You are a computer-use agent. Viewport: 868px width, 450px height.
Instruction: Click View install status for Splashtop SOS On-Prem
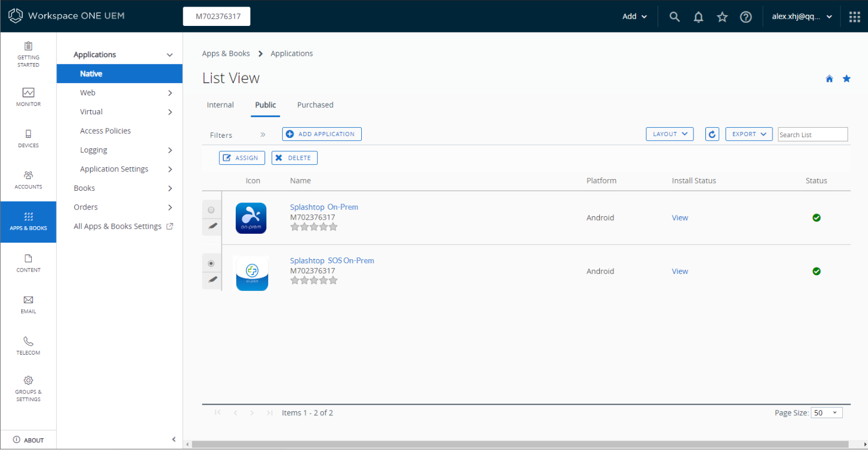click(x=680, y=272)
